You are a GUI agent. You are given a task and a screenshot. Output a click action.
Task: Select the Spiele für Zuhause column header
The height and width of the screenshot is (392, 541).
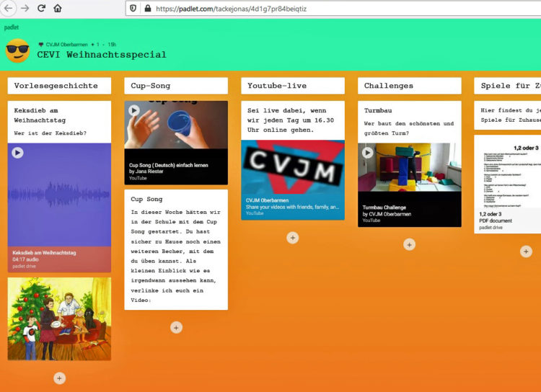[508, 86]
